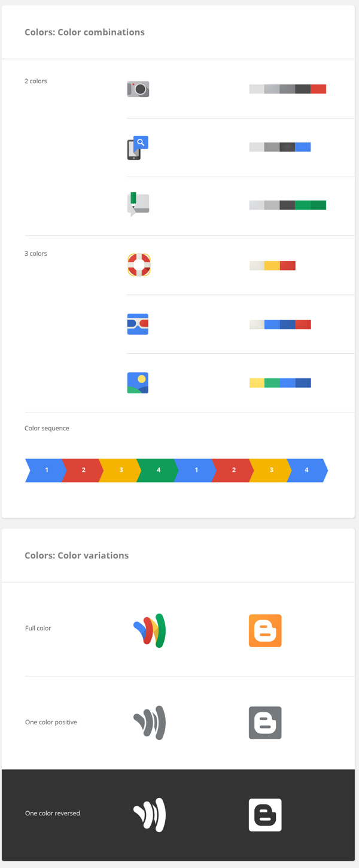Click the green swatch in pencil palette
The image size is (359, 868).
311,205
